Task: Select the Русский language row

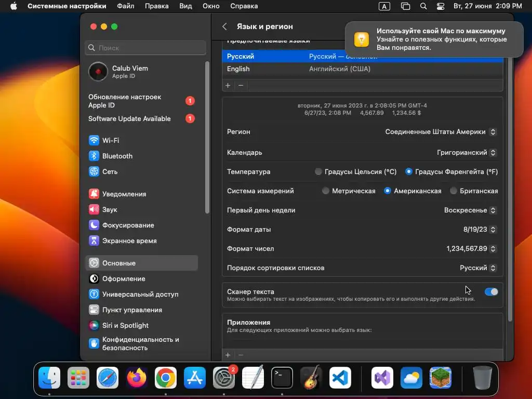Action: (362, 56)
